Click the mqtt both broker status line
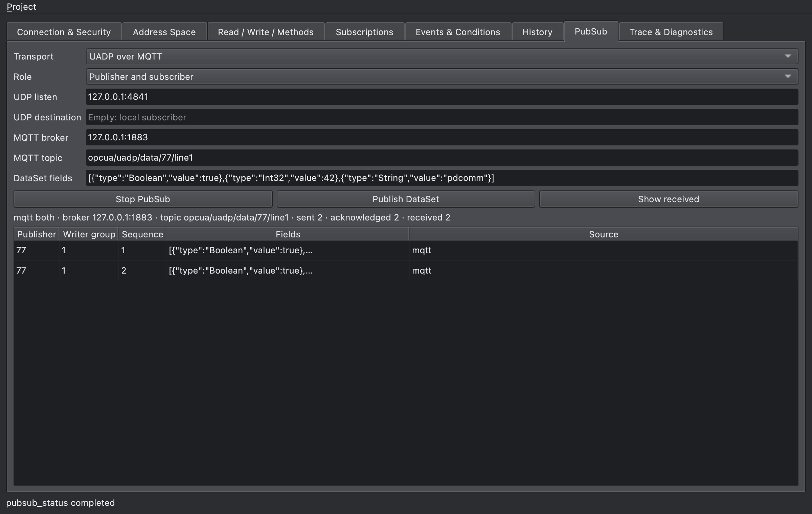Screen dimensions: 812x514 232,217
